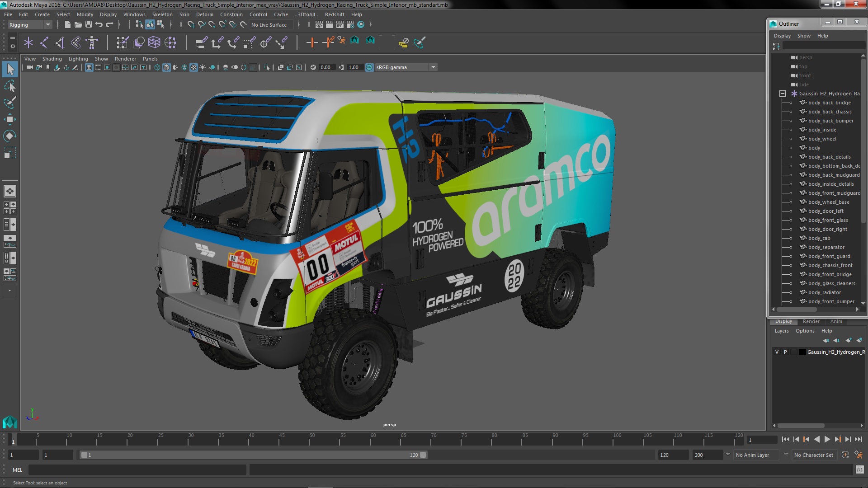Open the sRGB gamma dropdown
868x488 pixels.
(406, 67)
